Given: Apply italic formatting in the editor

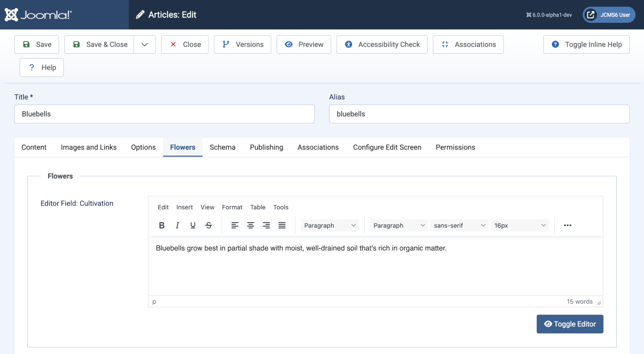Looking at the screenshot, I should (177, 225).
